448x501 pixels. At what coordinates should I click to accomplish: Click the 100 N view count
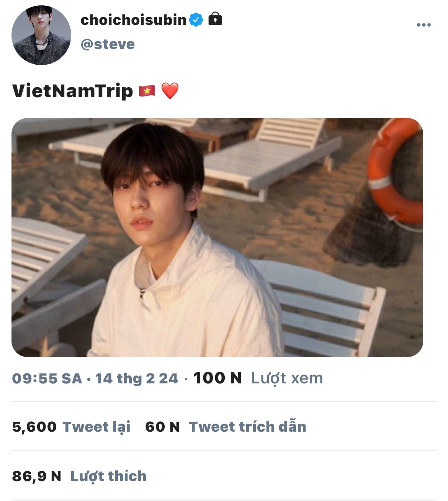point(217,378)
